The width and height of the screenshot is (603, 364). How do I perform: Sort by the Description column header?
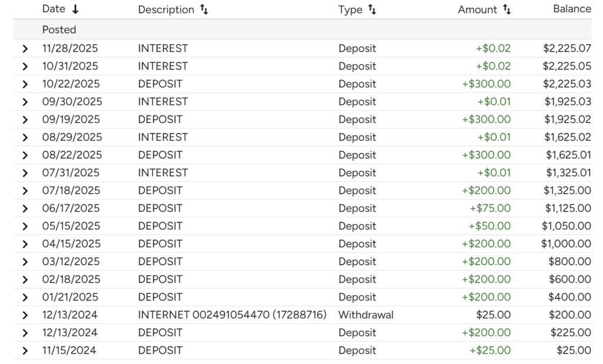(165, 9)
